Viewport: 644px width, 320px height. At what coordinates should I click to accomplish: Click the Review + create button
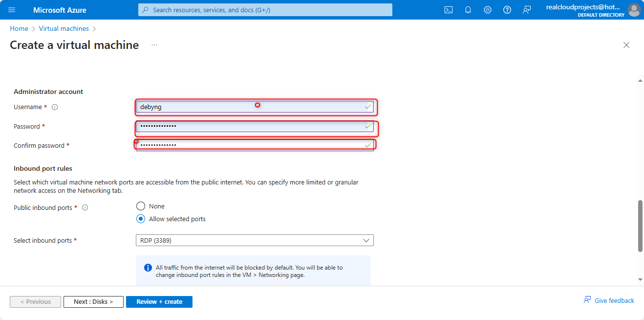159,302
